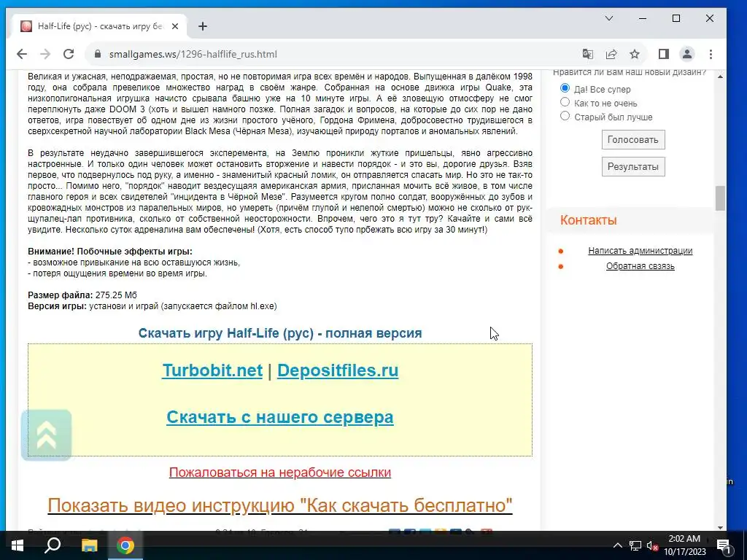The height and width of the screenshot is (560, 747).
Task: Download via the Turbobit.net link
Action: [x=212, y=370]
